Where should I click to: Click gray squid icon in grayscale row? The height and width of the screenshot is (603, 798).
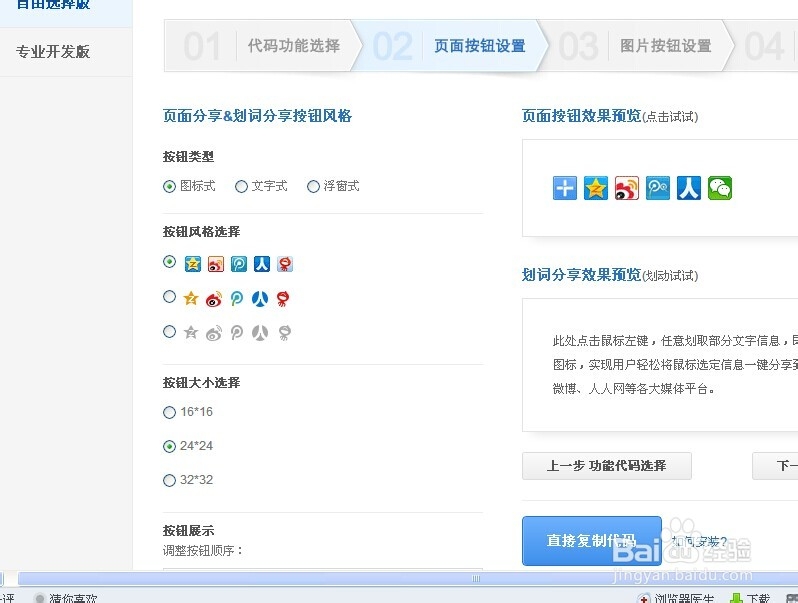(284, 333)
